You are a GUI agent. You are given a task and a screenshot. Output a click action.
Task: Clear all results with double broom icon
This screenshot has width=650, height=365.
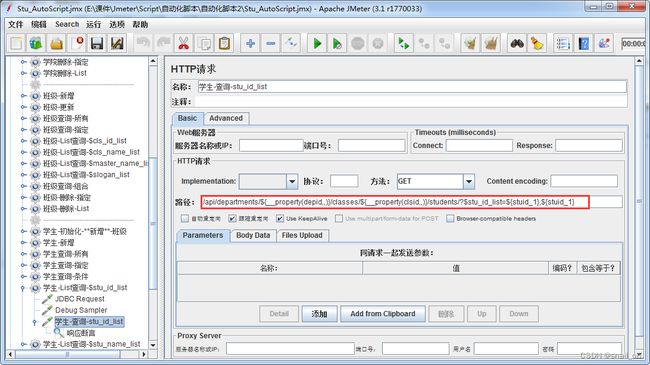490,43
